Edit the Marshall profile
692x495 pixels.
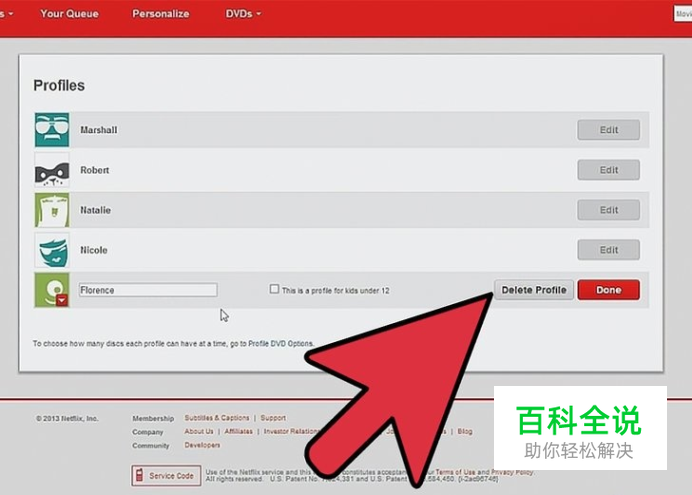click(x=609, y=130)
